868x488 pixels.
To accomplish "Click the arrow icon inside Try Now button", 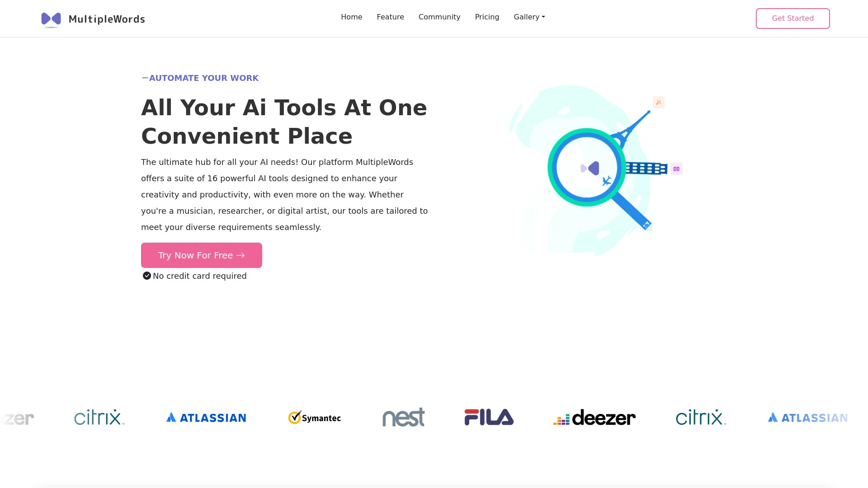I will [x=241, y=255].
